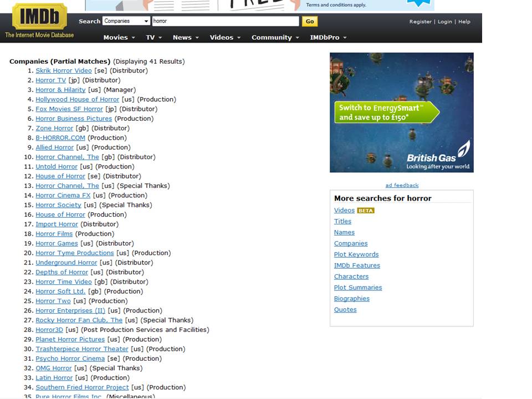Screen dimensions: 532x399
Task: Click the Go search button
Action: click(x=309, y=22)
